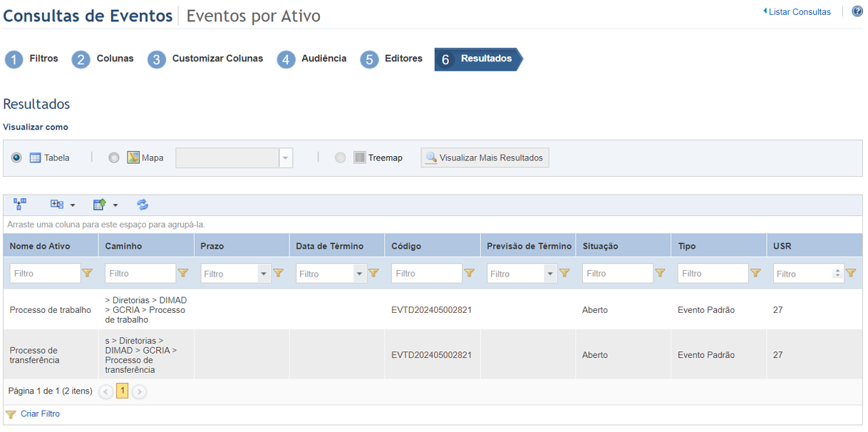The image size is (868, 432).
Task: Click the Treemap view icon
Action: 360,158
